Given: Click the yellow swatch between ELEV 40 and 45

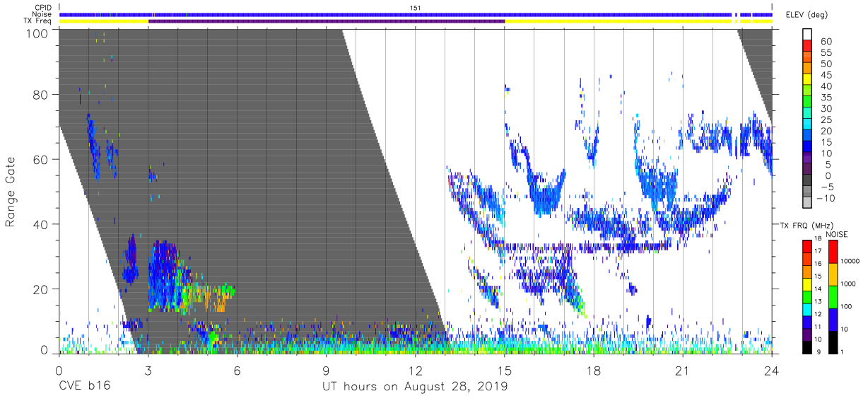Looking at the screenshot, I should [809, 81].
